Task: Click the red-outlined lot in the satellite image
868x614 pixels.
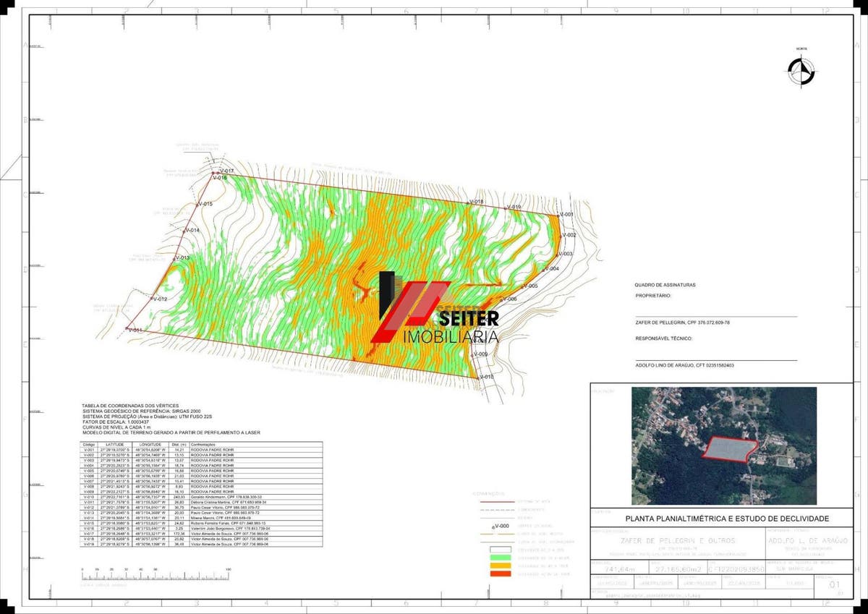Action: pos(731,448)
